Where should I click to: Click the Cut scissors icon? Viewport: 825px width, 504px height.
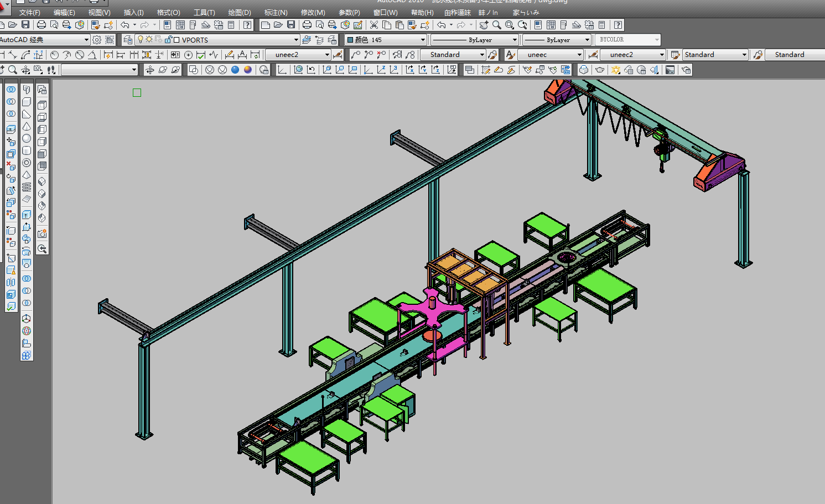coord(374,25)
